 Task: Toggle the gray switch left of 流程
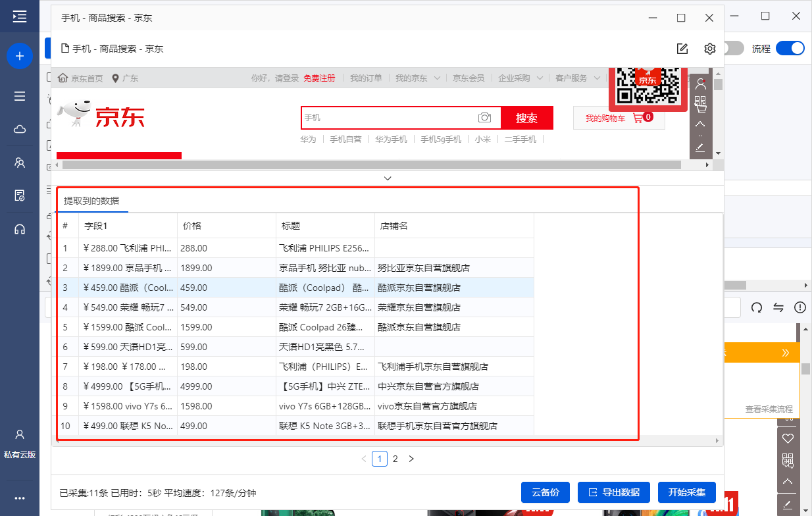pos(733,48)
